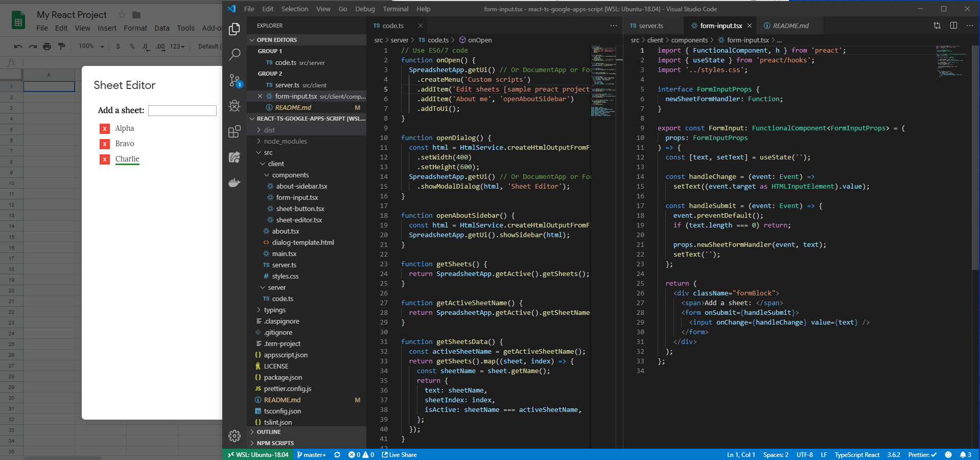This screenshot has width=980, height=460.
Task: Click Ln 1, Col 1 in status bar
Action: point(741,455)
